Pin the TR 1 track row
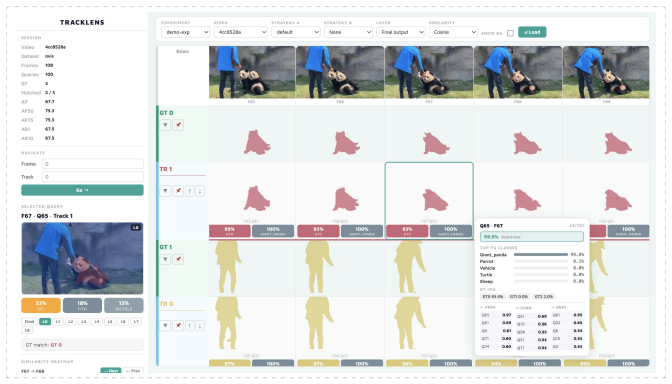The height and width of the screenshot is (384, 672). 178,191
